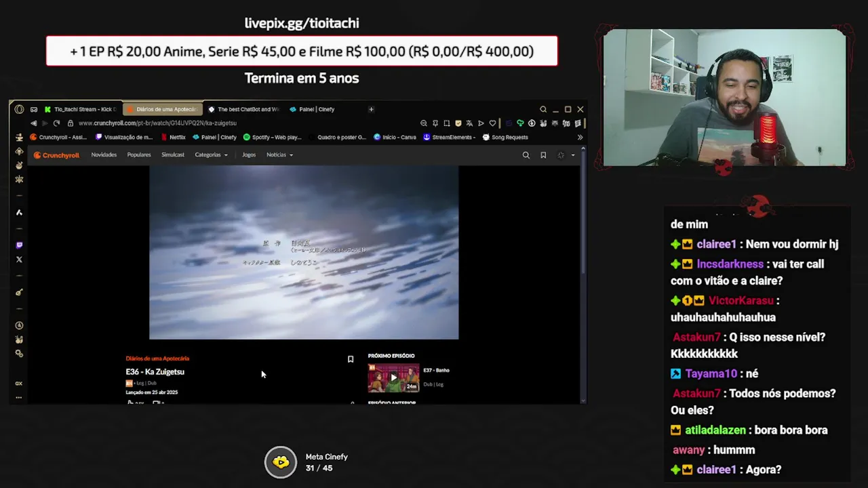This screenshot has width=868, height=488.
Task: Open the history clock sidebar icon
Action: click(x=19, y=325)
